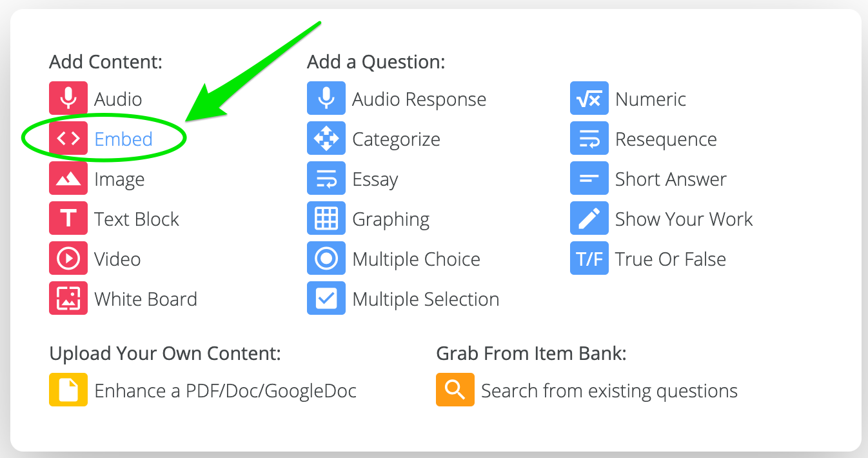Image resolution: width=868 pixels, height=458 pixels.
Task: Click Enhance a PDF/Doc/GoogleDoc link
Action: [225, 391]
